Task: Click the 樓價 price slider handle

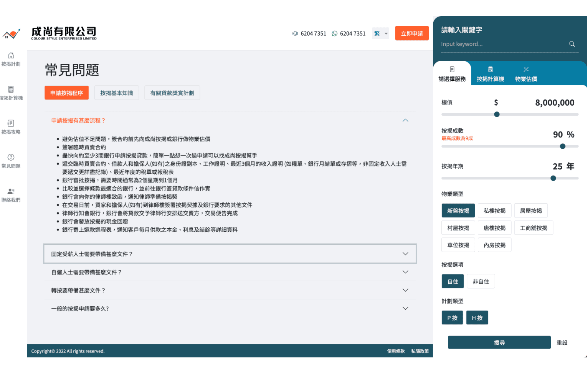Action: click(x=497, y=115)
